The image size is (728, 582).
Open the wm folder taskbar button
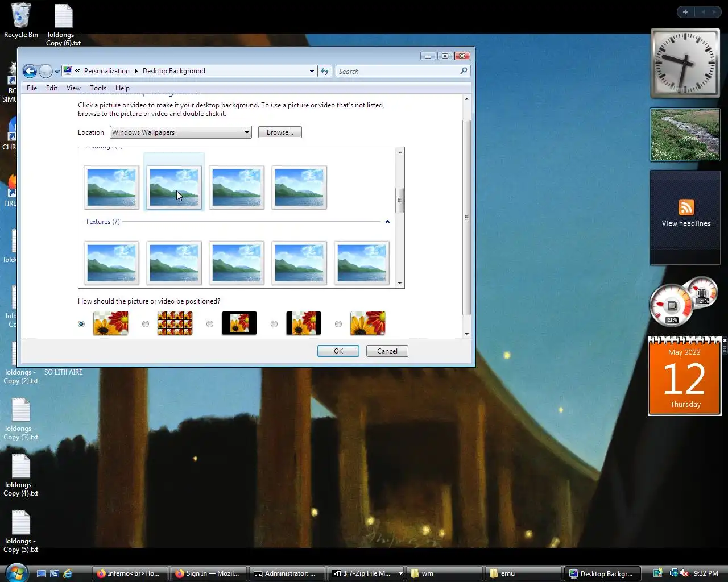tap(444, 573)
